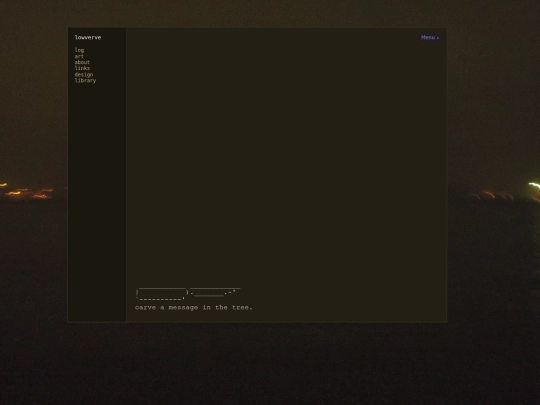This screenshot has width=540, height=405.
Task: Open the library page
Action: pos(85,81)
